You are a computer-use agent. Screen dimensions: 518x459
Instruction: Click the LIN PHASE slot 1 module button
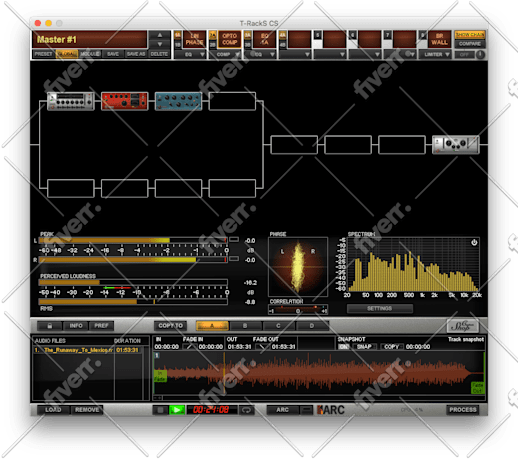pyautogui.click(x=194, y=39)
